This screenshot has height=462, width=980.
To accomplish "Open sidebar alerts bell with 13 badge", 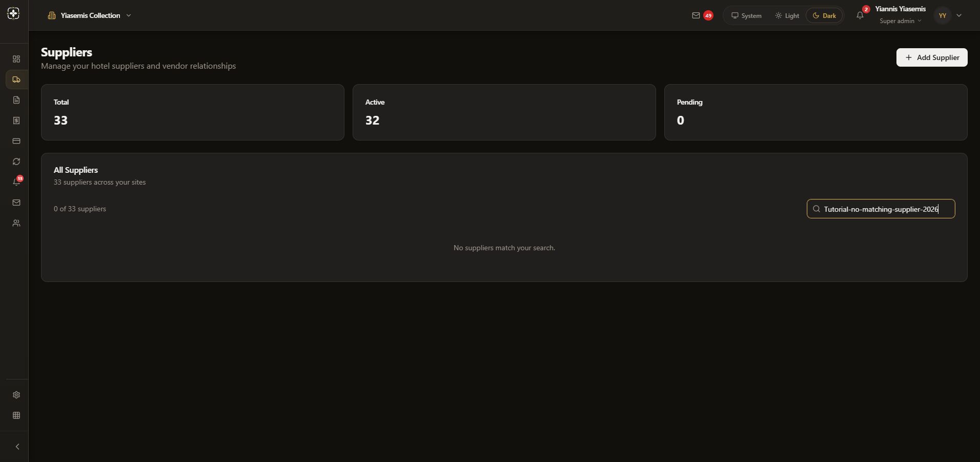I will tap(16, 182).
